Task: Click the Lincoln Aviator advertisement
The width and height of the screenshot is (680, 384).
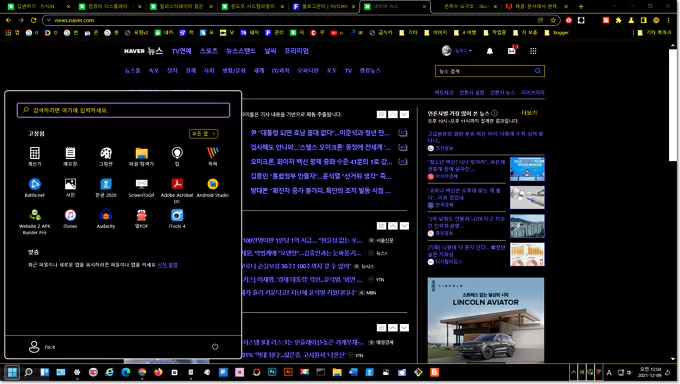Action: tap(486, 320)
